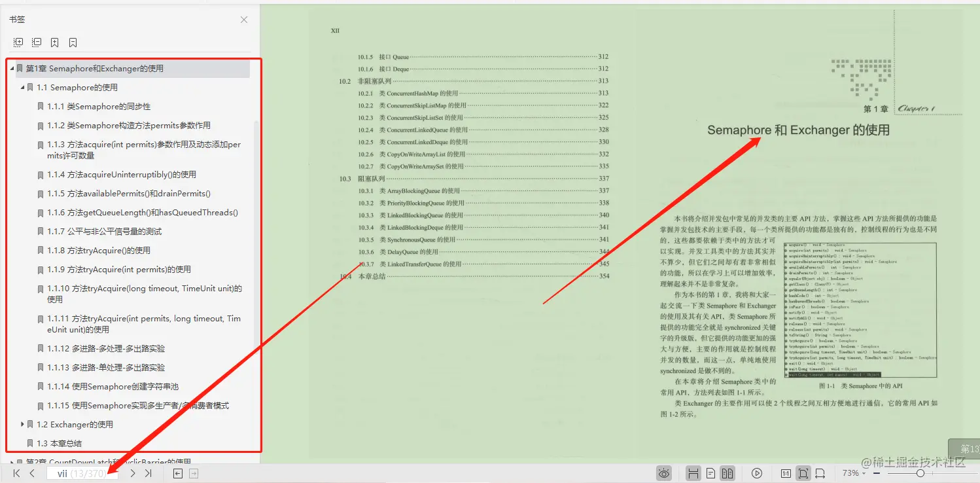Start slideshow playback

point(757,473)
